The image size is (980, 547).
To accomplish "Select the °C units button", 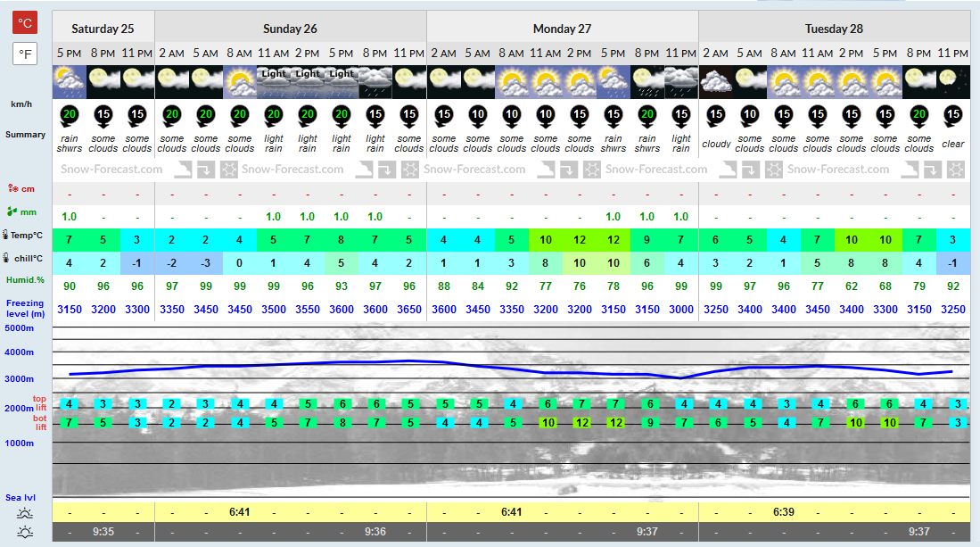I will tap(25, 23).
